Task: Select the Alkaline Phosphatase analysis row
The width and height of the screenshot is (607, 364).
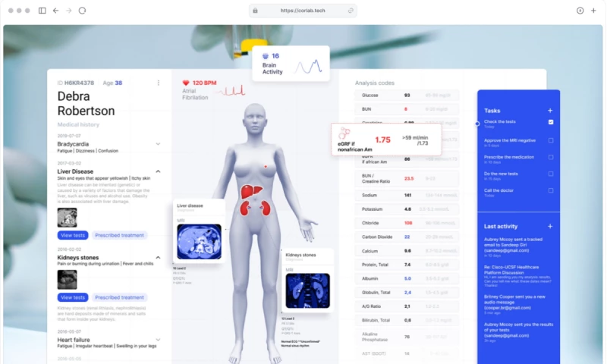Action: tap(407, 337)
